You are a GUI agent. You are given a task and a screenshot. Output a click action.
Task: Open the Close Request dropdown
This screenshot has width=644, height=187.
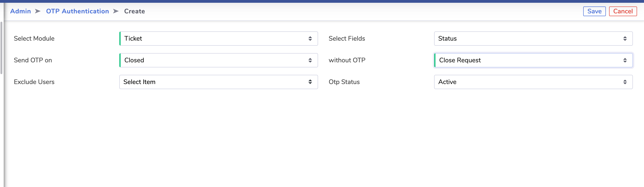(533, 60)
